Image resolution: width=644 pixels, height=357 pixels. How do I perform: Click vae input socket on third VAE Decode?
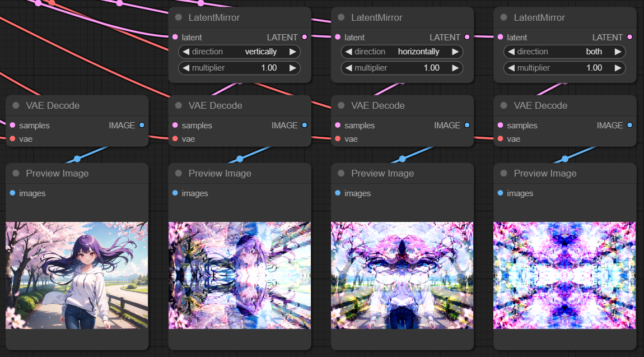click(338, 139)
